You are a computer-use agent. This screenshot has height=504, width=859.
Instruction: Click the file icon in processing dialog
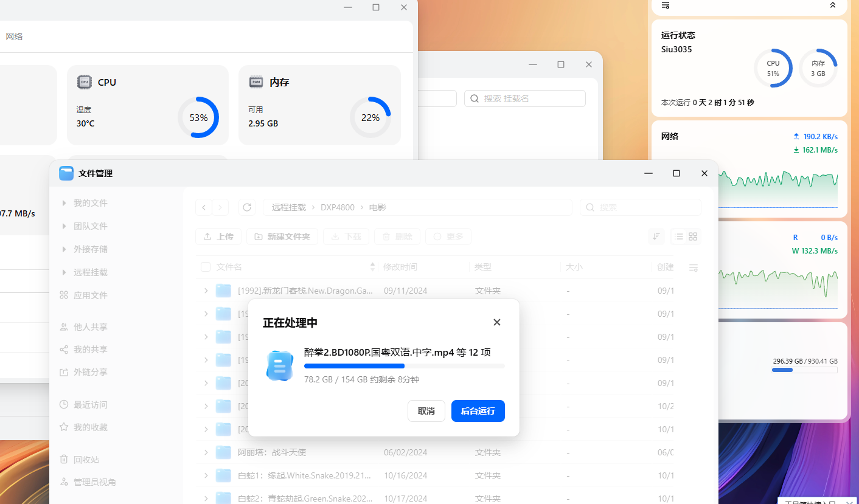pos(280,365)
